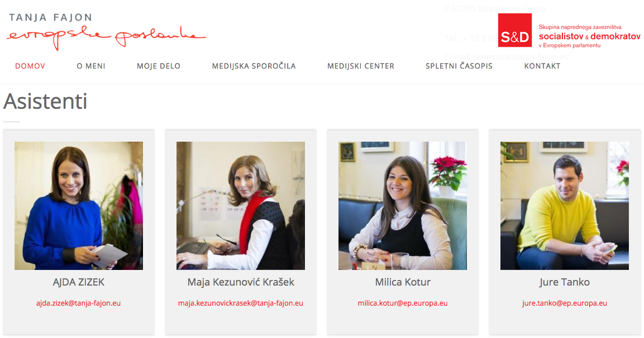Screen dimensions: 644x338
Task: Open the milica.kotur@ep.europa.eu email link
Action: coord(403,303)
